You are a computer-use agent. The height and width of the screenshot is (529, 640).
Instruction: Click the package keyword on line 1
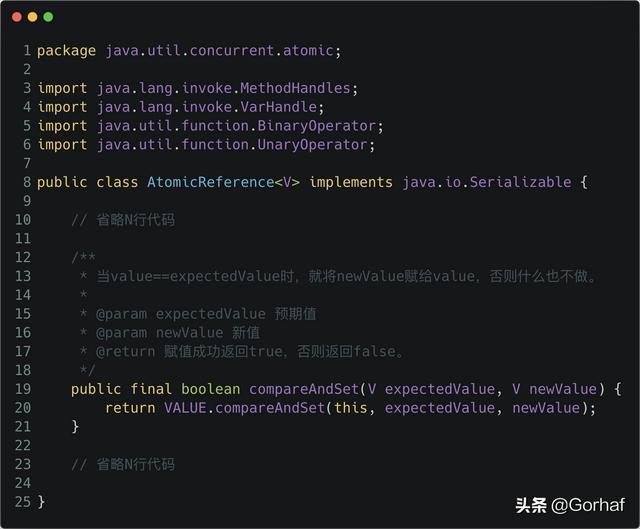tap(66, 50)
